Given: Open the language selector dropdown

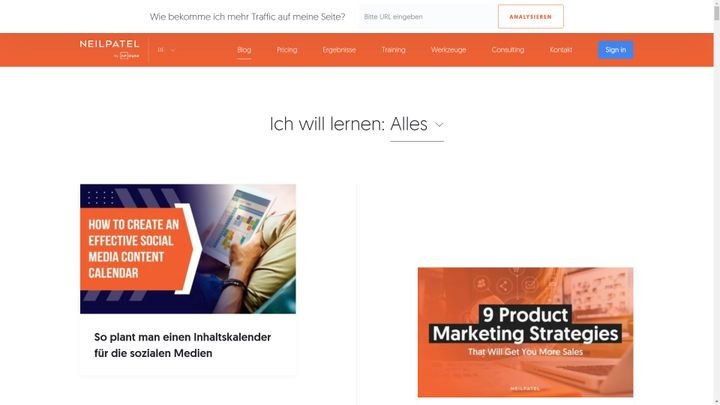Looking at the screenshot, I should click(166, 50).
